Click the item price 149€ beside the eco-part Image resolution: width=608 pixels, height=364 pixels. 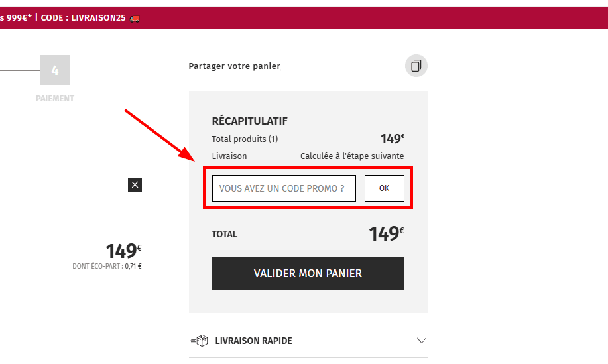[123, 251]
